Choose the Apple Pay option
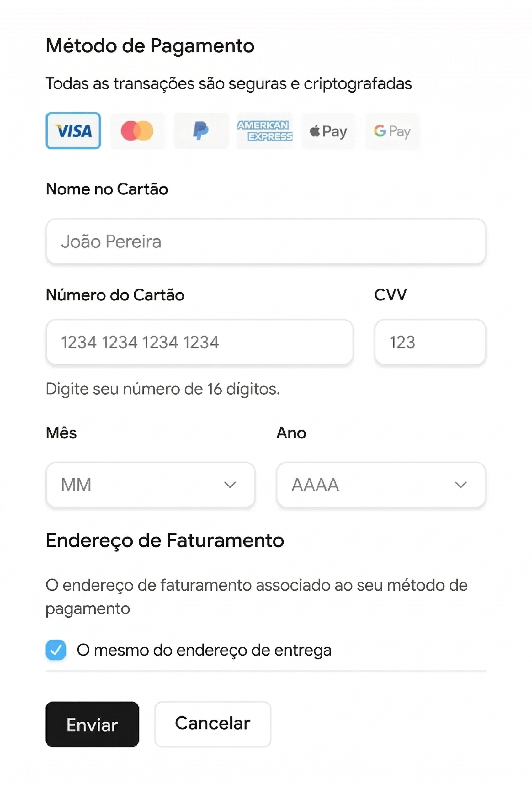 [328, 130]
